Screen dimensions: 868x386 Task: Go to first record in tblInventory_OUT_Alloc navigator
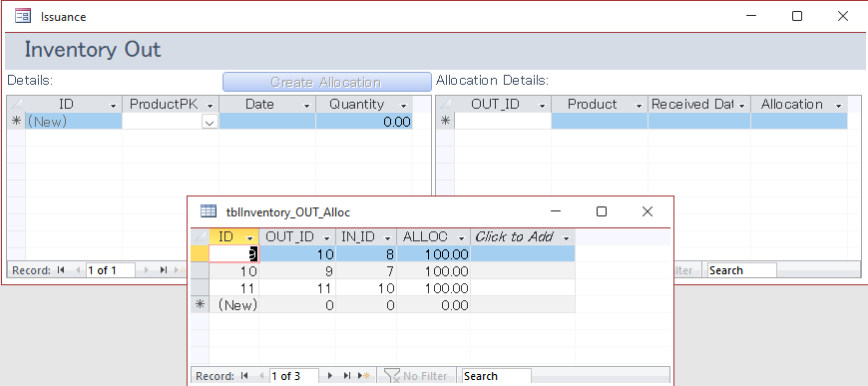pyautogui.click(x=244, y=376)
